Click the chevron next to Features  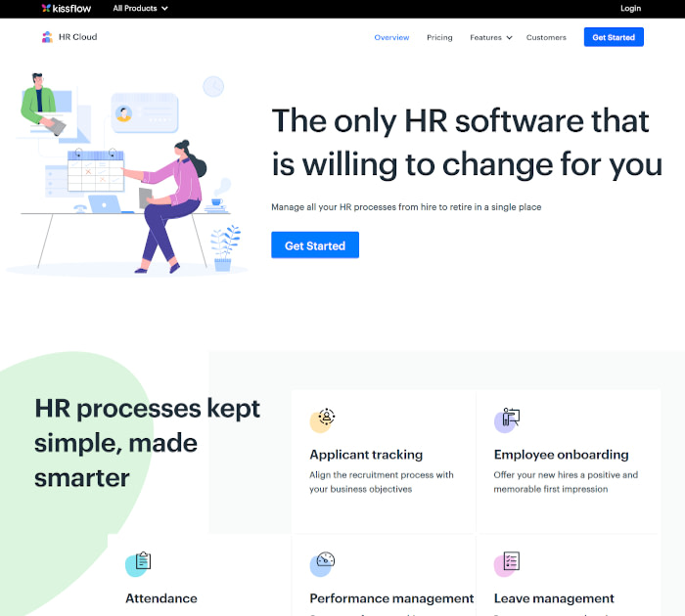pos(509,38)
